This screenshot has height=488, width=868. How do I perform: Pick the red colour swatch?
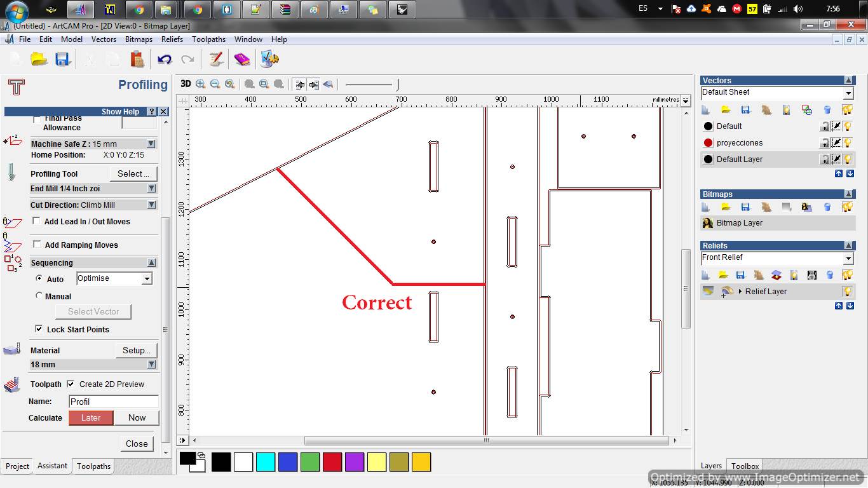[x=332, y=462]
